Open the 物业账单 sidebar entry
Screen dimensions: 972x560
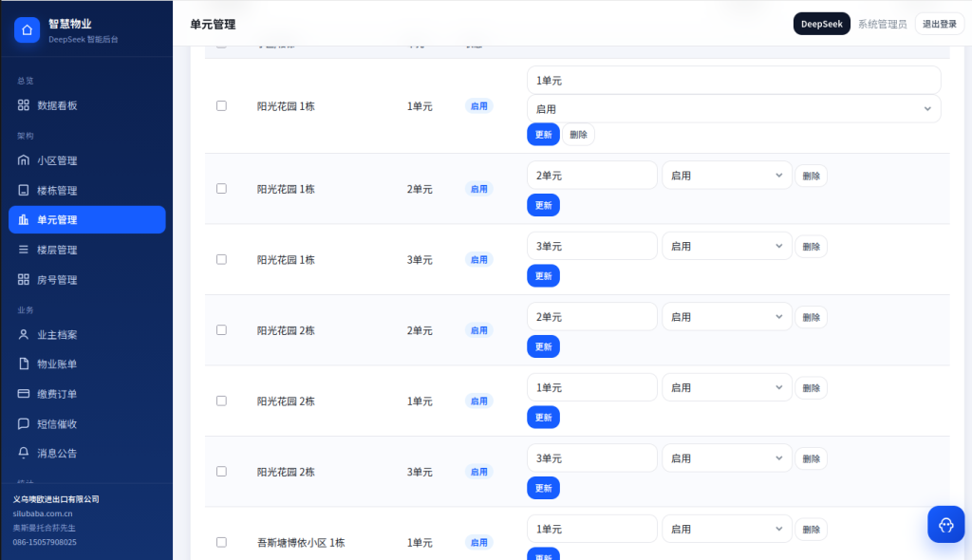(x=86, y=364)
